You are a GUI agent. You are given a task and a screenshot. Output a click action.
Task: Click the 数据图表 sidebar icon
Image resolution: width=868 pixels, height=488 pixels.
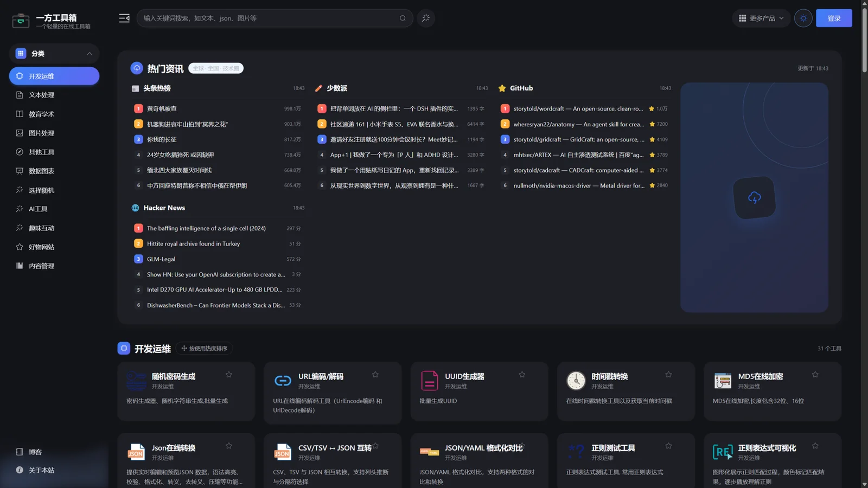(20, 171)
